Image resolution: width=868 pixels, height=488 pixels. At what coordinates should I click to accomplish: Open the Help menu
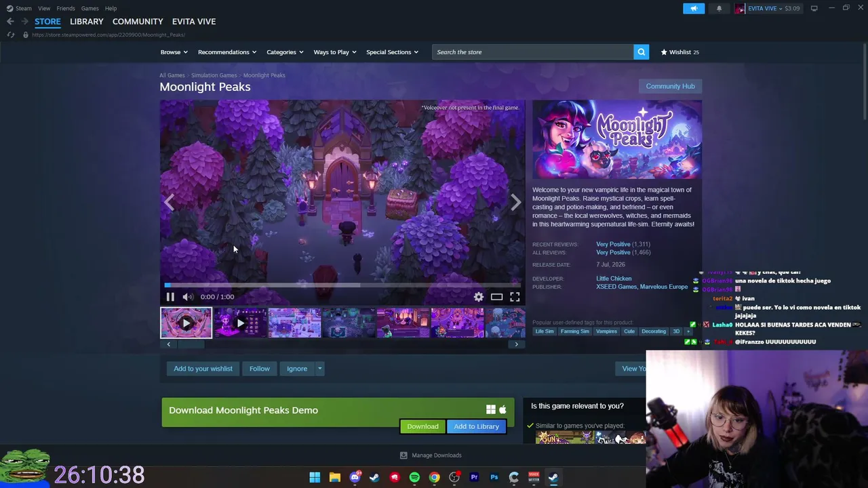(x=111, y=8)
